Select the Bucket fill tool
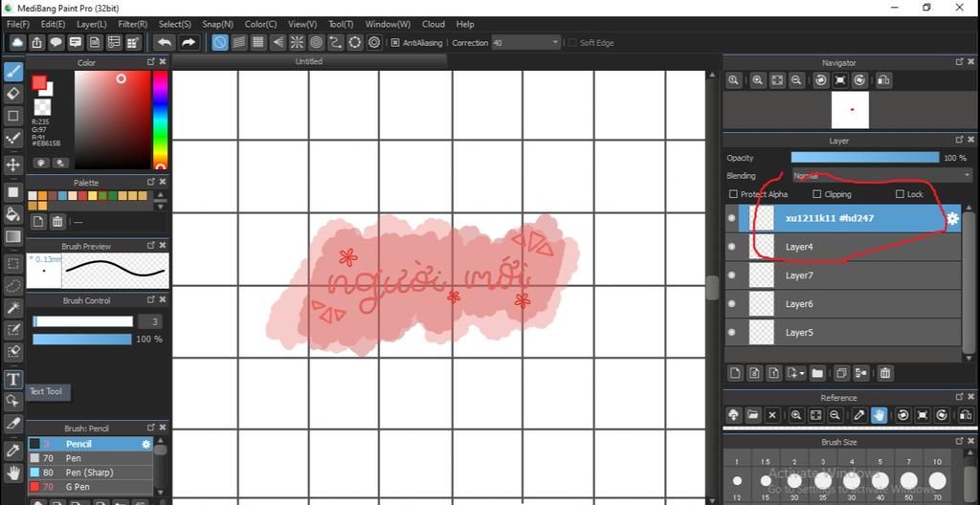The height and width of the screenshot is (505, 980). pyautogui.click(x=13, y=214)
